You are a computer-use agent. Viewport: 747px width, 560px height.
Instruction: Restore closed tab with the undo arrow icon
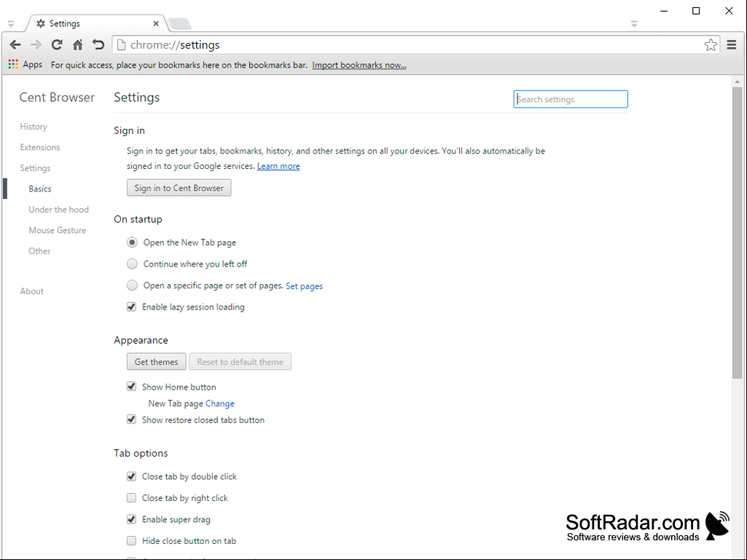point(98,44)
